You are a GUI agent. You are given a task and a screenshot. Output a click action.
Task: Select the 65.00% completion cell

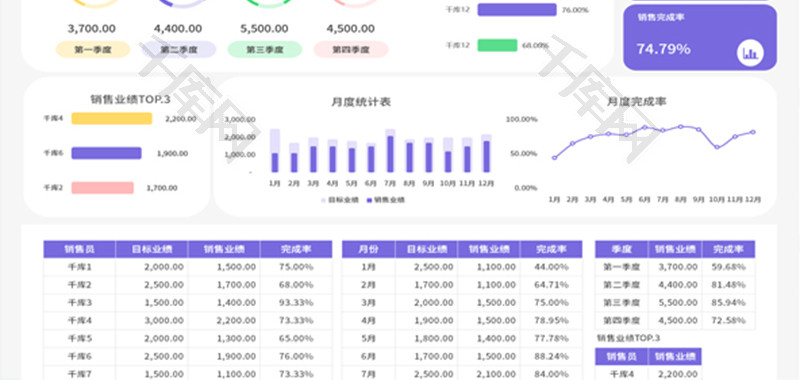click(296, 338)
